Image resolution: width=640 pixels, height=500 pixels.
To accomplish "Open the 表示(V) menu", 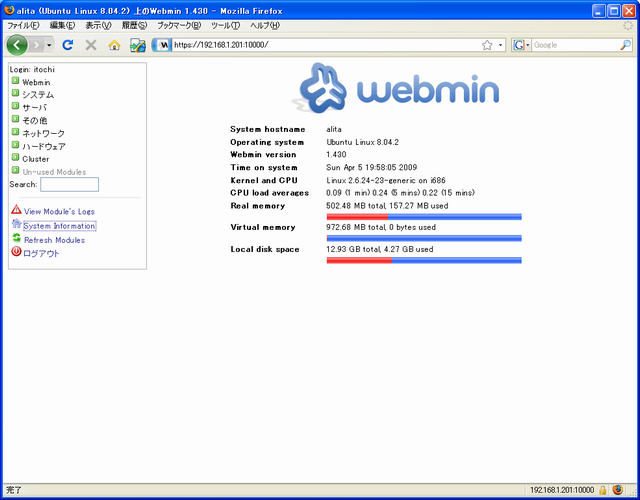I will (98, 25).
